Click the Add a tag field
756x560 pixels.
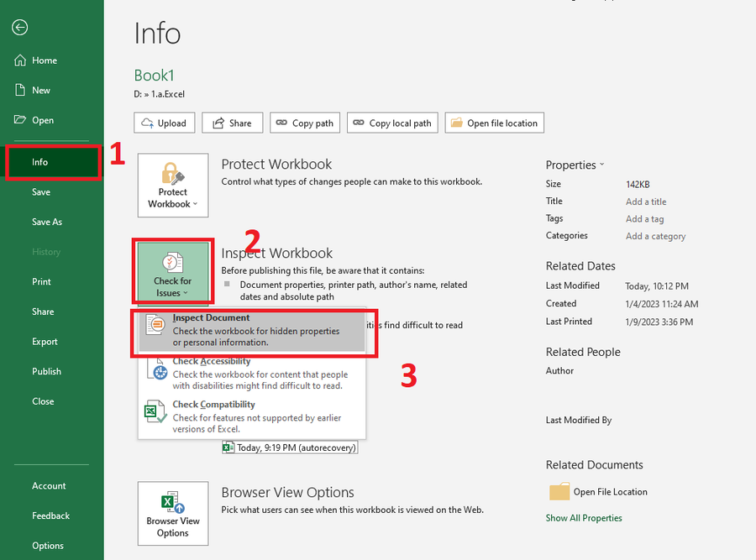click(x=644, y=219)
